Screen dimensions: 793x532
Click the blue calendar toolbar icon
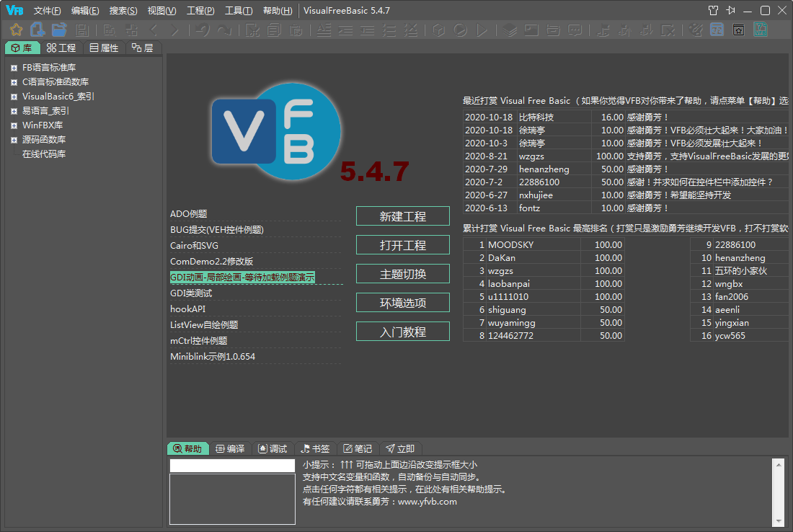pos(717,30)
